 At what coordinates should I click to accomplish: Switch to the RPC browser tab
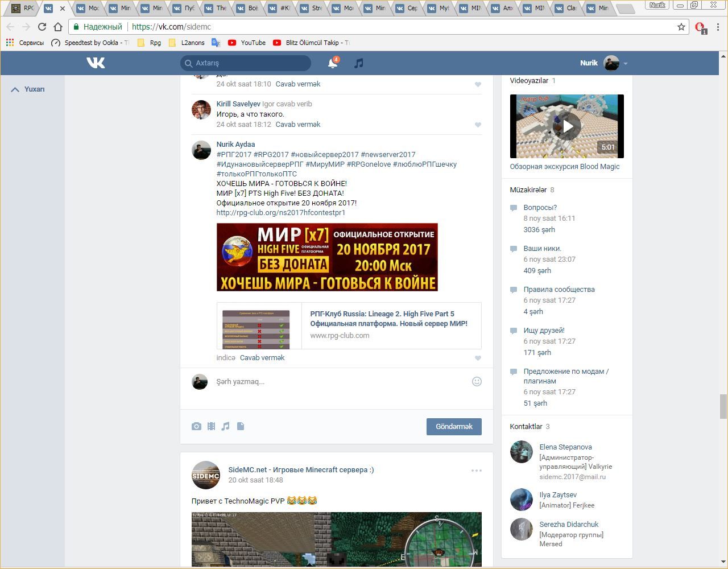[23, 9]
